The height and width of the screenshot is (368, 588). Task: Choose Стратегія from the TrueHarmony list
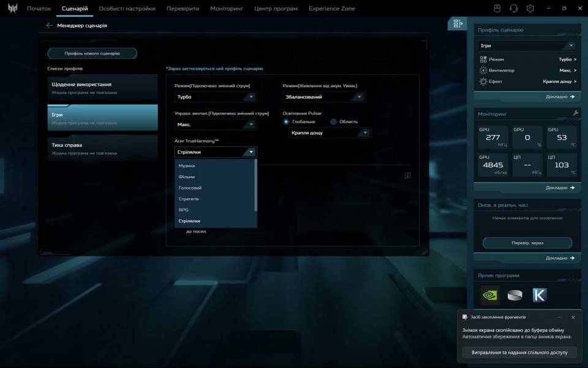pos(189,199)
